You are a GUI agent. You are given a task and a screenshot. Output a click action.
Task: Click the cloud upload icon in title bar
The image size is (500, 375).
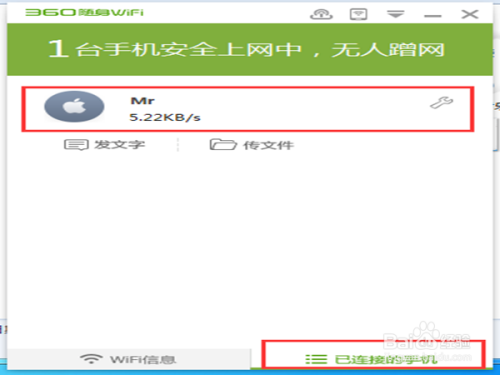click(321, 14)
